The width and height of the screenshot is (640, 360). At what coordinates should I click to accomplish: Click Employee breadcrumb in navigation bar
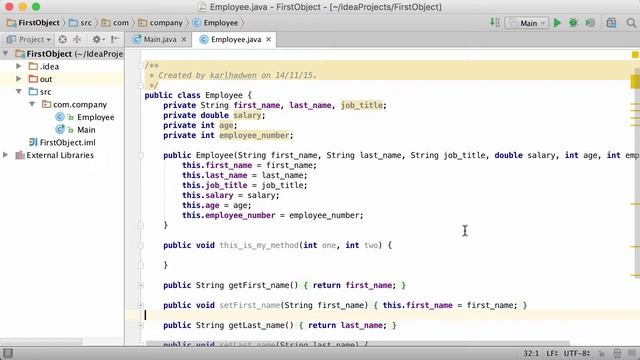216,23
